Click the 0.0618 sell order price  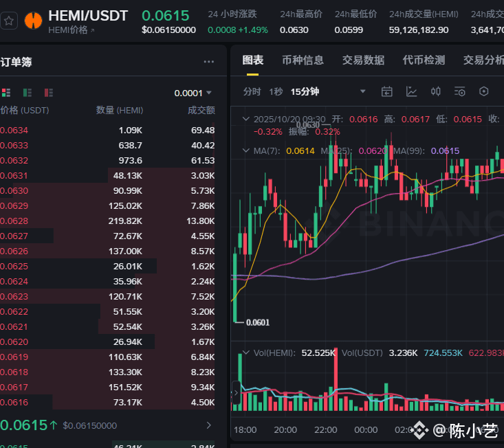click(14, 372)
